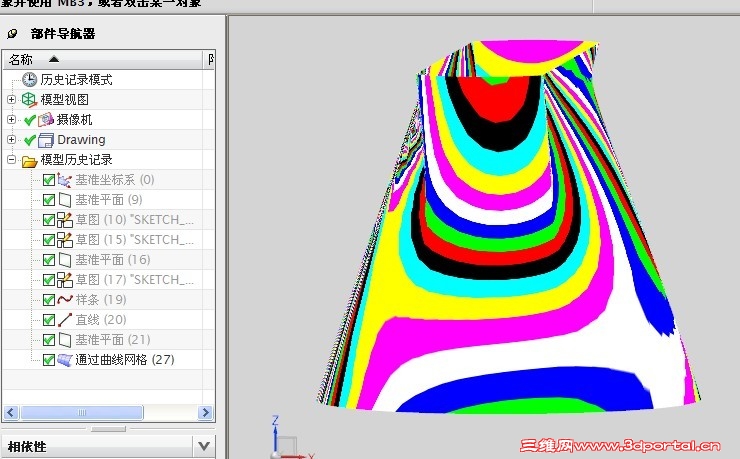Click the splitter grip above 相依性
The width and height of the screenshot is (740, 459).
click(108, 429)
